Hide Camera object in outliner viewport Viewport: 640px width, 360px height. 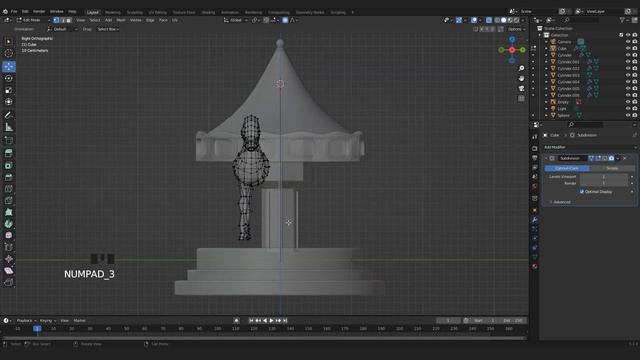pyautogui.click(x=628, y=42)
